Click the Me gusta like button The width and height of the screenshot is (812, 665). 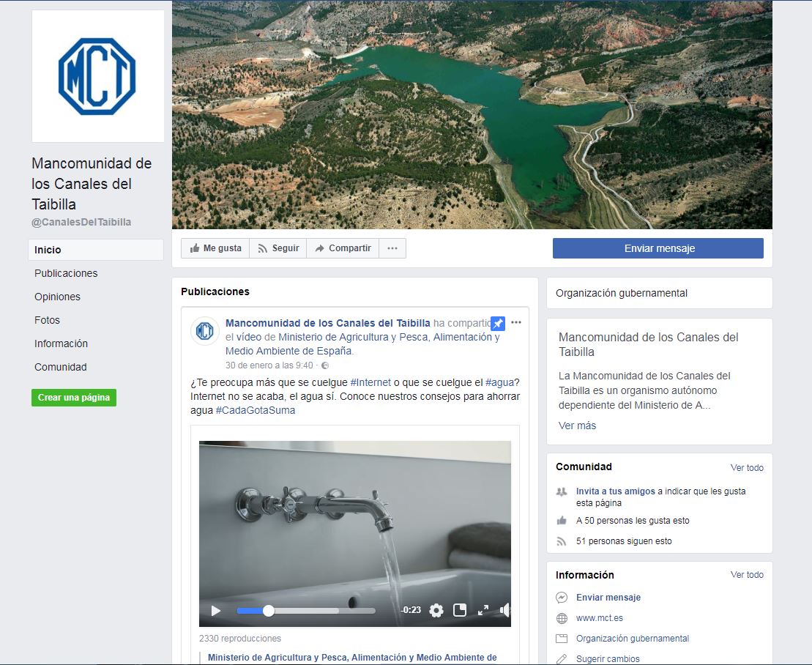215,248
